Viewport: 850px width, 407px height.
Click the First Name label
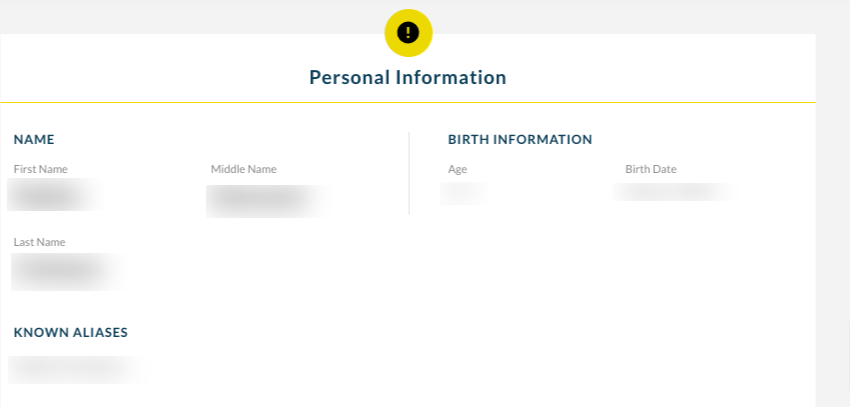pos(41,169)
